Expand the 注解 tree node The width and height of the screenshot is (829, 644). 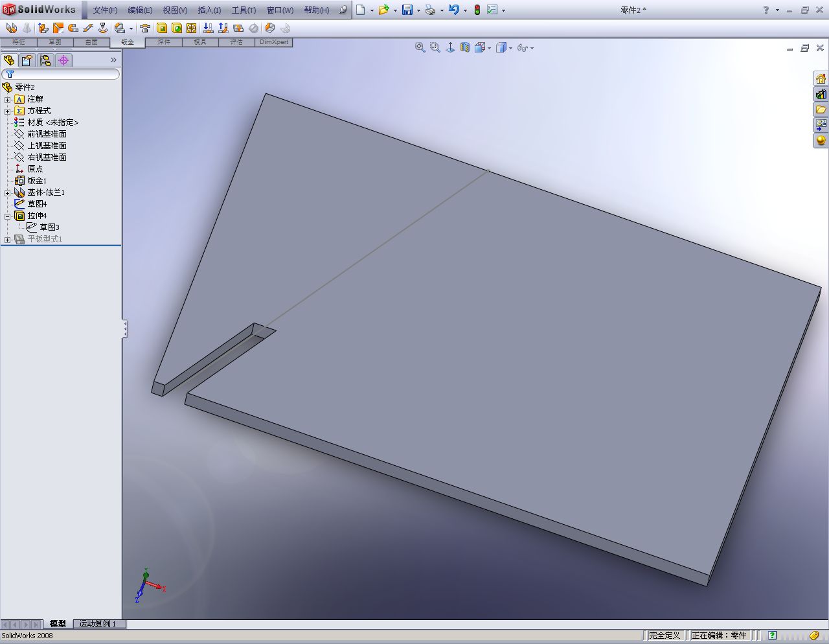(x=7, y=100)
